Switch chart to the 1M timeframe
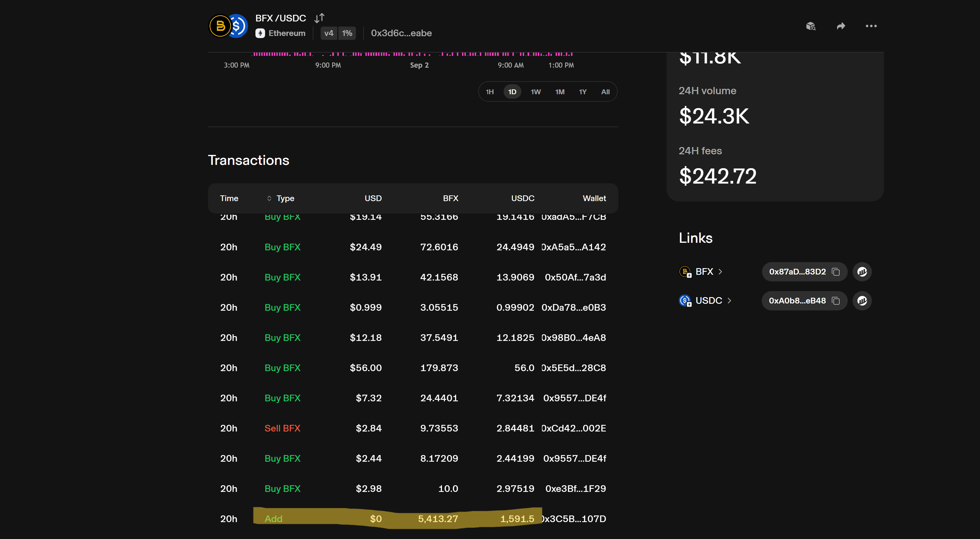980x539 pixels. click(560, 92)
